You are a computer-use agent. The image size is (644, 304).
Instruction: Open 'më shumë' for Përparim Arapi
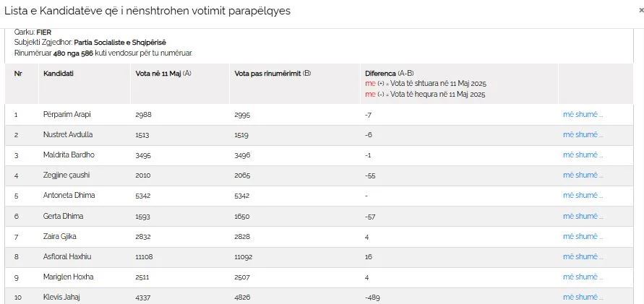point(583,115)
